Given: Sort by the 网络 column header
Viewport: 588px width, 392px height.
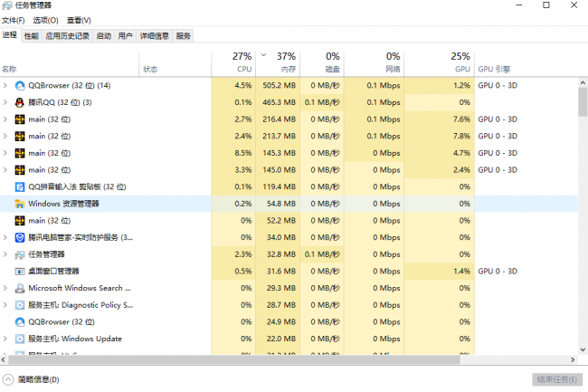Looking at the screenshot, I should pyautogui.click(x=374, y=63).
